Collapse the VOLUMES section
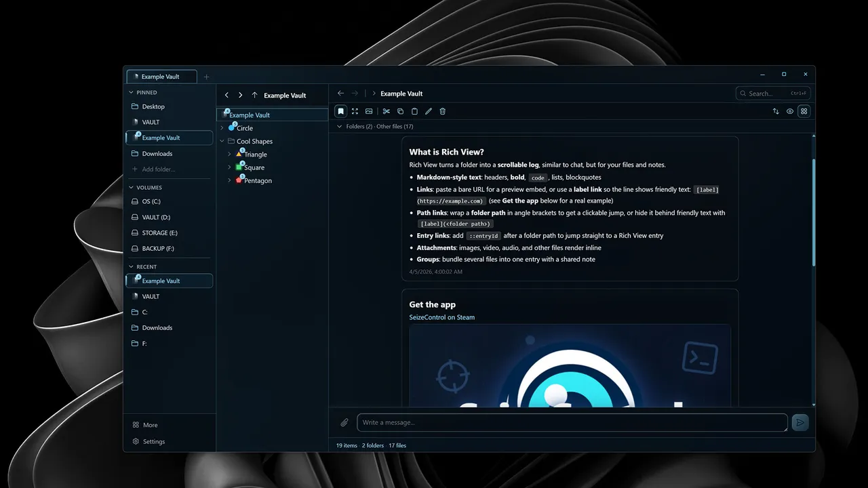 (132, 187)
